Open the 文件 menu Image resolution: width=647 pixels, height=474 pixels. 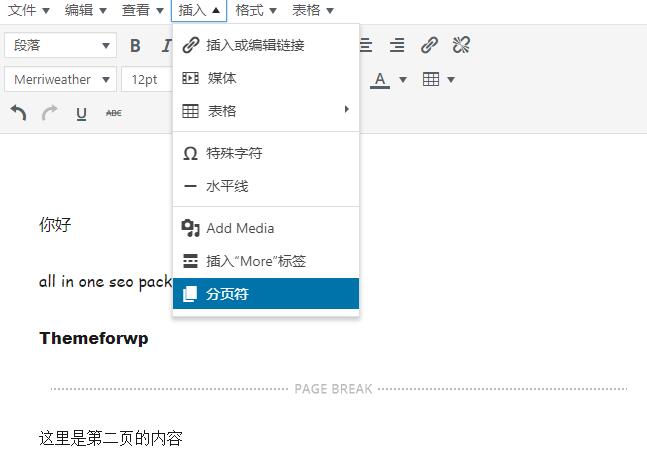28,10
